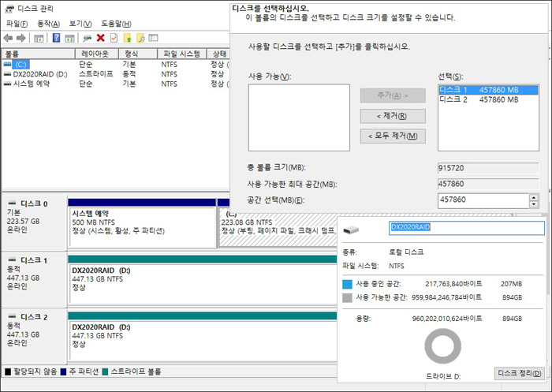Click the navy 주 파티션 legend swatch

(x=63, y=371)
